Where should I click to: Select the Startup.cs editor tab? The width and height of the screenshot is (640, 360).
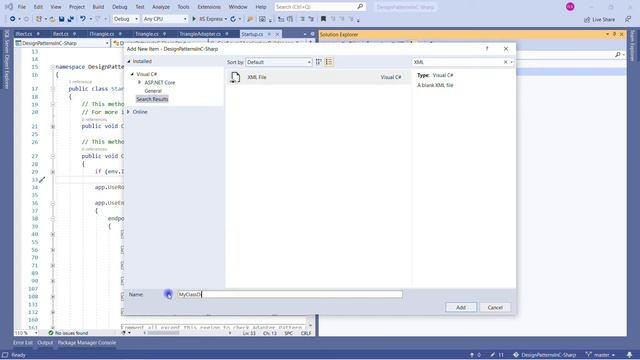pyautogui.click(x=252, y=34)
